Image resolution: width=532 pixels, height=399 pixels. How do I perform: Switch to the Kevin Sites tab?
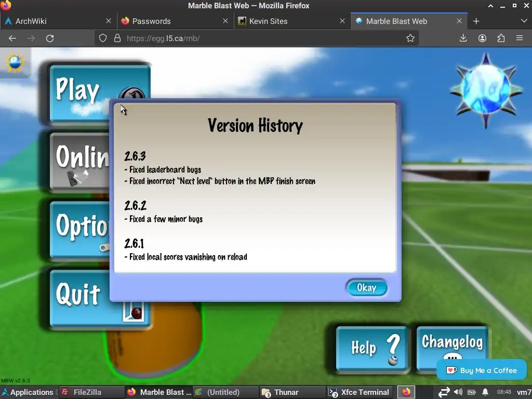coord(291,21)
